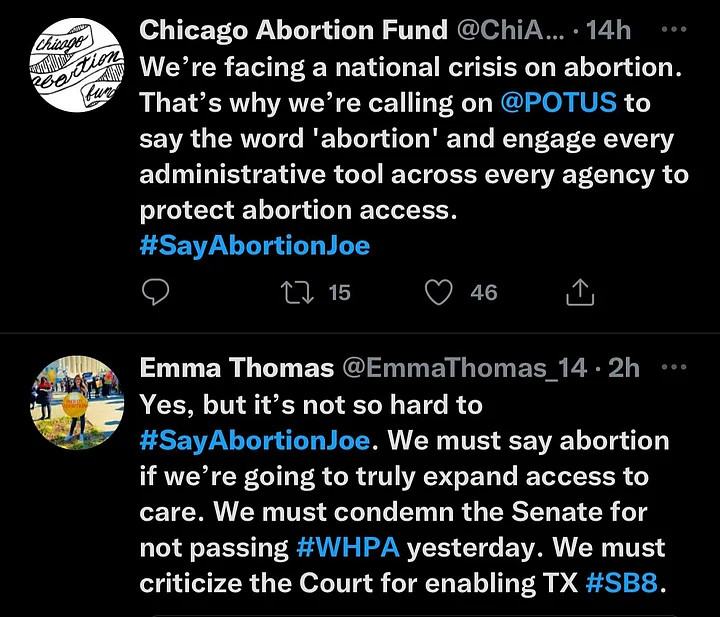Image resolution: width=720 pixels, height=617 pixels.
Task: Reply to the Chicago Abortion Fund tweet
Action: (x=156, y=292)
